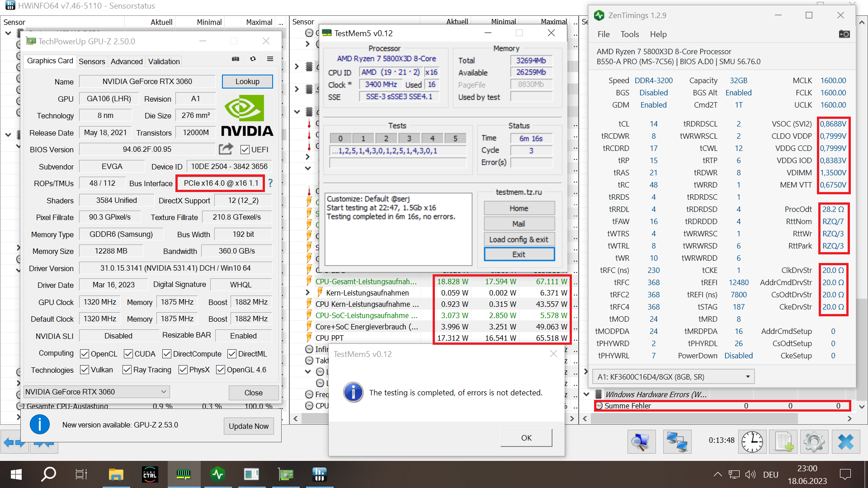Toggle the OpenGL 4.6 checkbox
This screenshot has height=488, width=868.
click(x=221, y=370)
